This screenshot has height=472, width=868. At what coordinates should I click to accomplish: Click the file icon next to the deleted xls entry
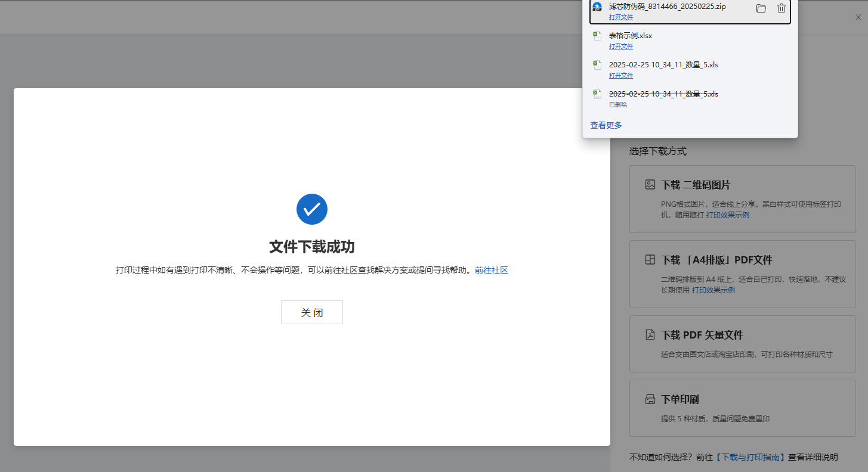[x=597, y=94]
